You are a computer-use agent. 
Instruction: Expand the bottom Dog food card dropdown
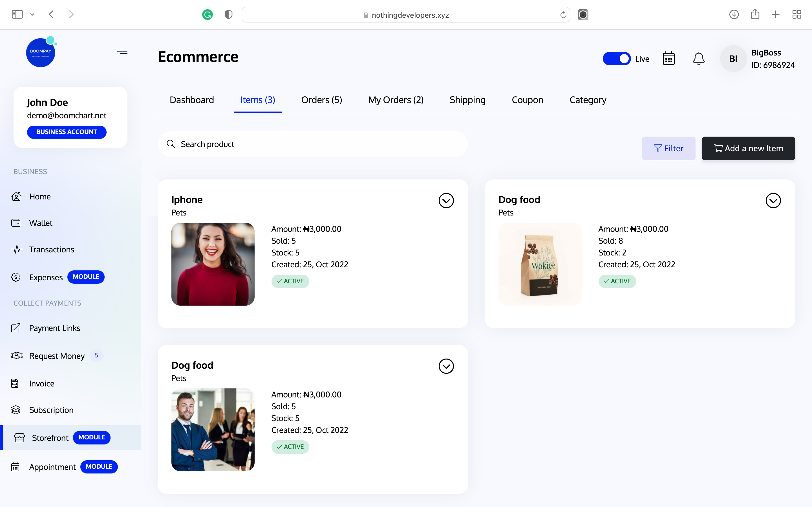[446, 366]
